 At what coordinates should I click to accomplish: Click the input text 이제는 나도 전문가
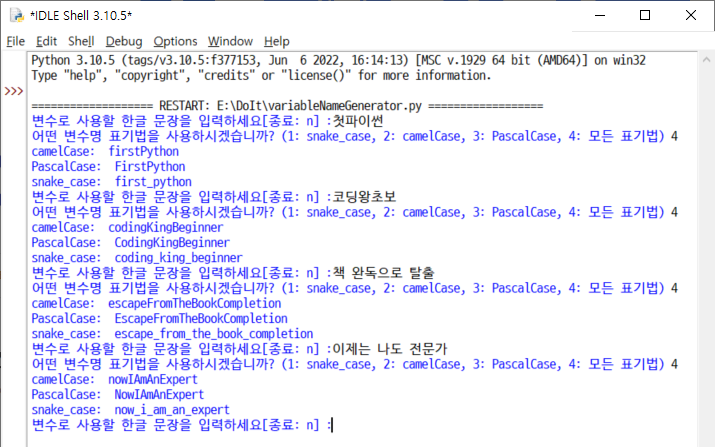coord(390,349)
